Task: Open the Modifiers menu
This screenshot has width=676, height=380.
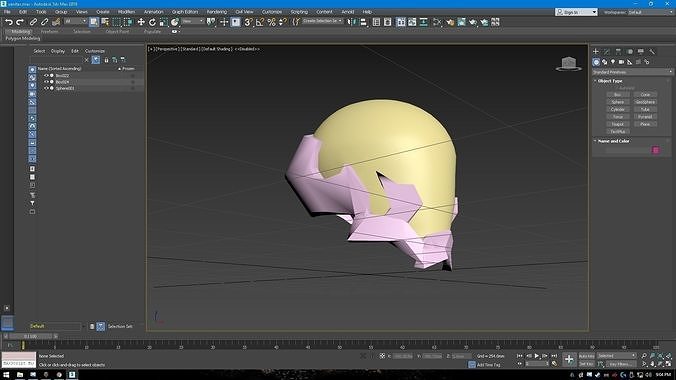Action: tap(126, 12)
